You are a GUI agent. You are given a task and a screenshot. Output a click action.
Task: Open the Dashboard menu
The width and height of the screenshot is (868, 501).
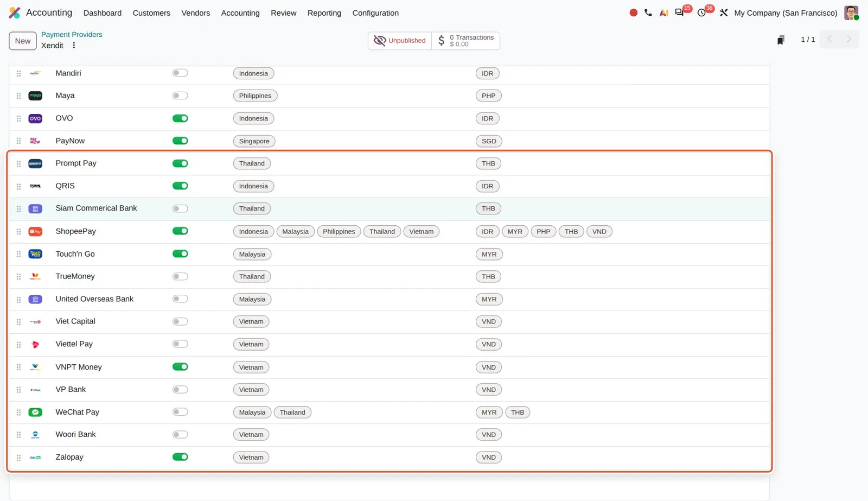coord(103,13)
